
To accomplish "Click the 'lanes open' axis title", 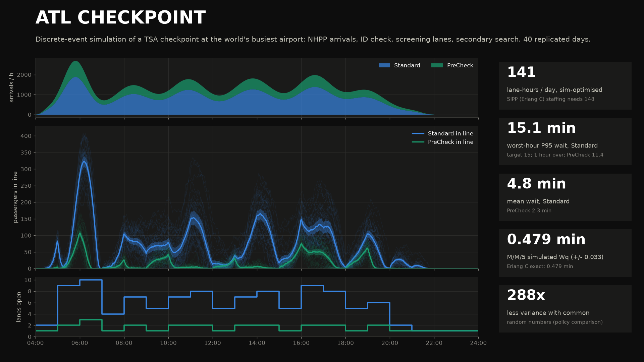I will tap(19, 307).
